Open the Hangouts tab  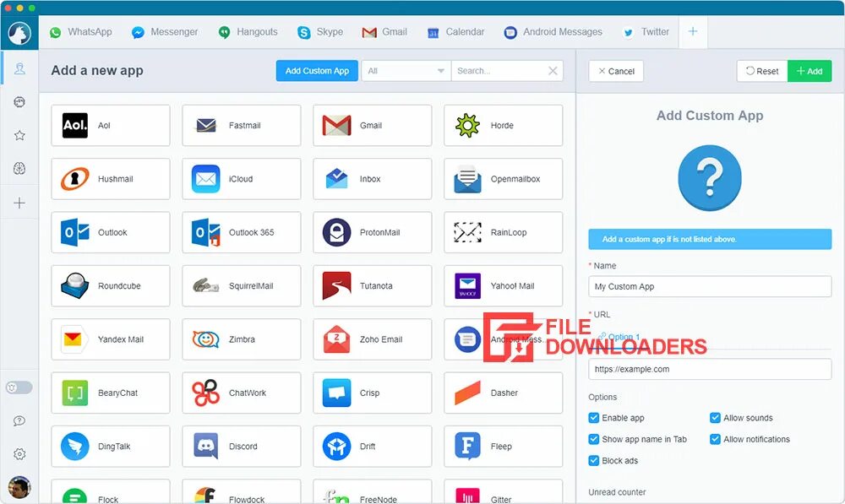248,32
